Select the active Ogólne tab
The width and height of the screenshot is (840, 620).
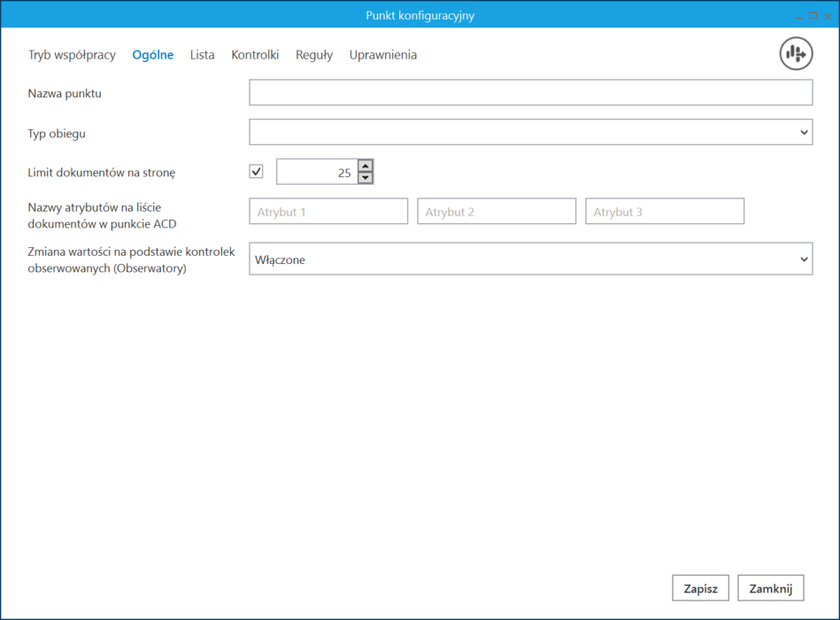(152, 55)
